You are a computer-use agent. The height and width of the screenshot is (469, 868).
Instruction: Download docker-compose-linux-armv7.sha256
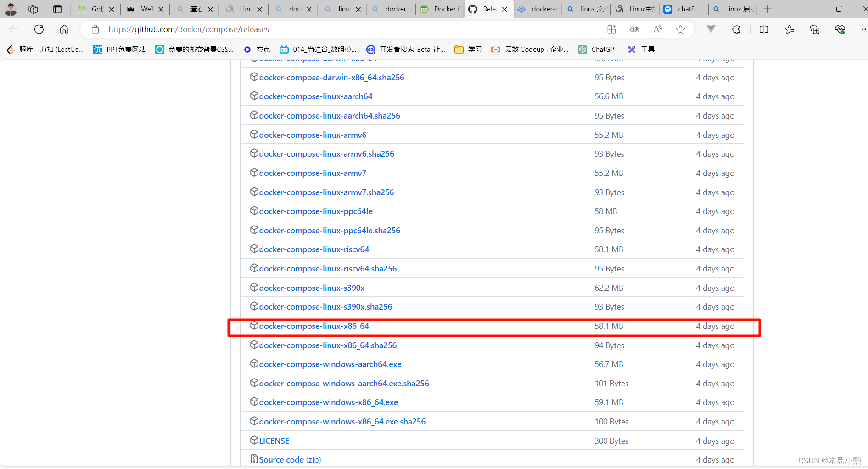[x=326, y=192]
